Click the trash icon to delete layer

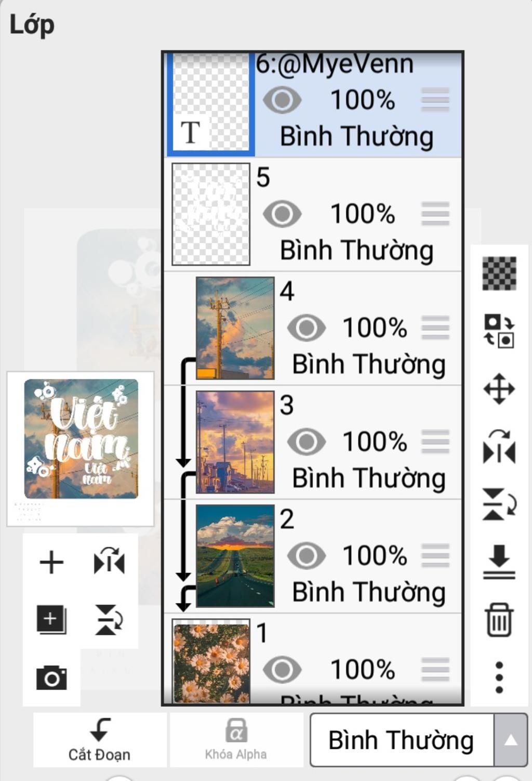[499, 620]
